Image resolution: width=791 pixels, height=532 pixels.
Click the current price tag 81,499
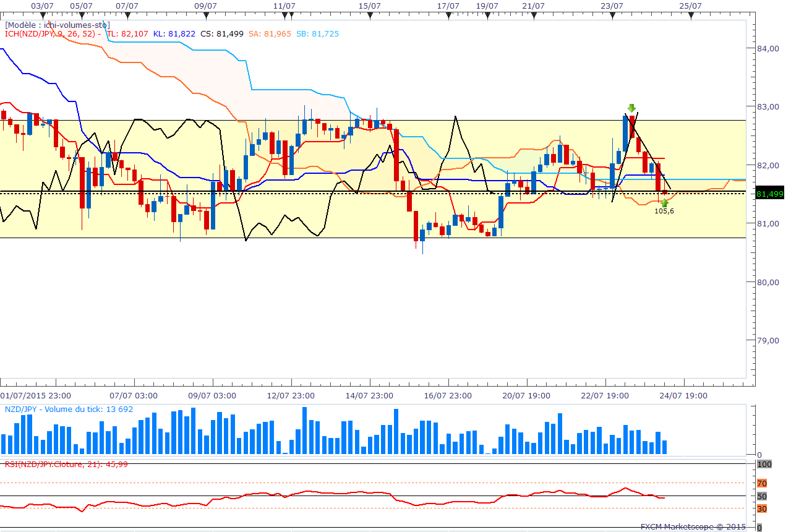tap(769, 194)
